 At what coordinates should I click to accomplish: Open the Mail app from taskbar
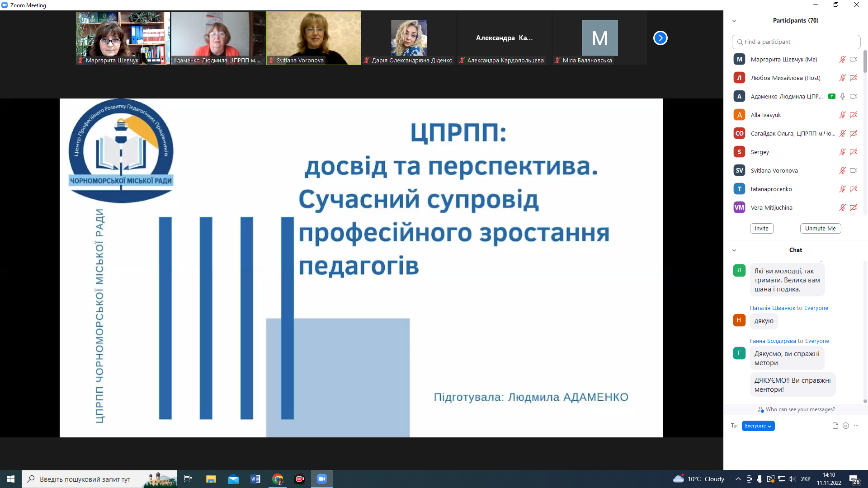click(x=233, y=479)
